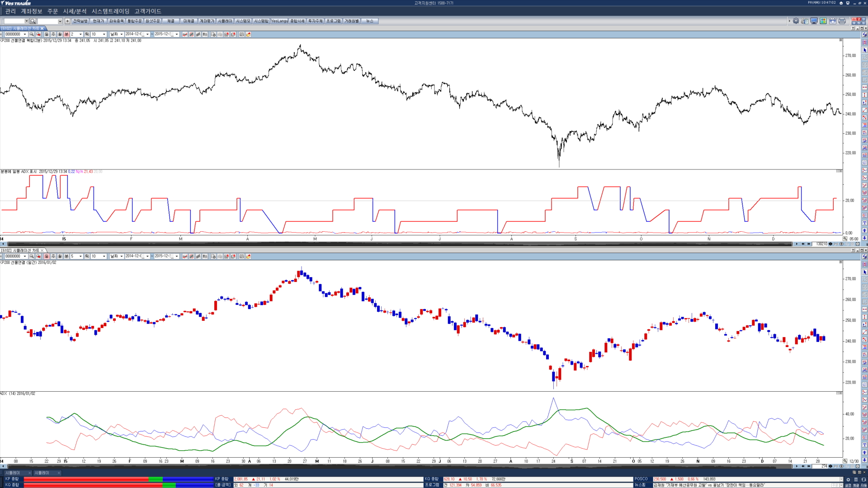868x488 pixels.
Task: Open the settings gear icon in top toolbar
Action: tap(796, 21)
